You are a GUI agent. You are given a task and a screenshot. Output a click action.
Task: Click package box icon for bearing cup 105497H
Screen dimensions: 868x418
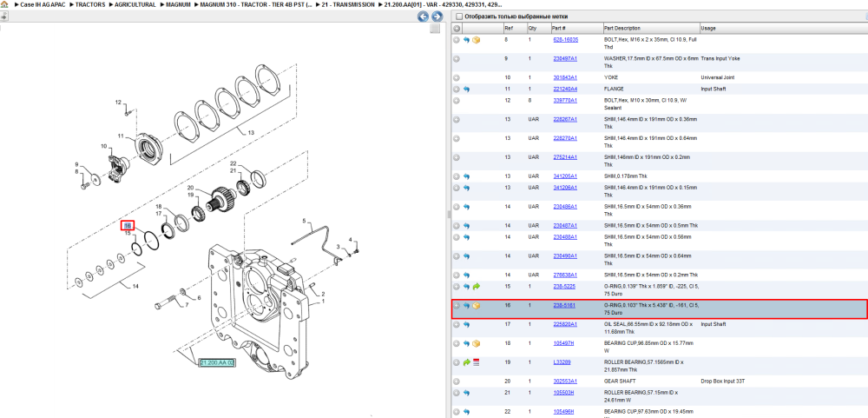point(476,344)
